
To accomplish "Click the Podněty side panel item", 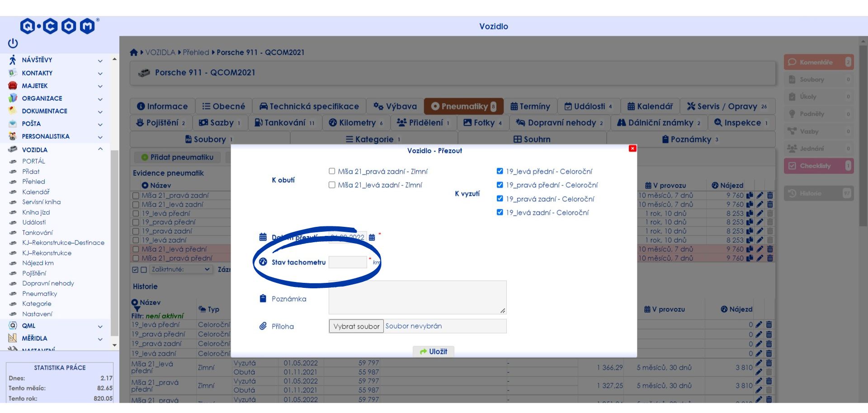I will tap(819, 114).
